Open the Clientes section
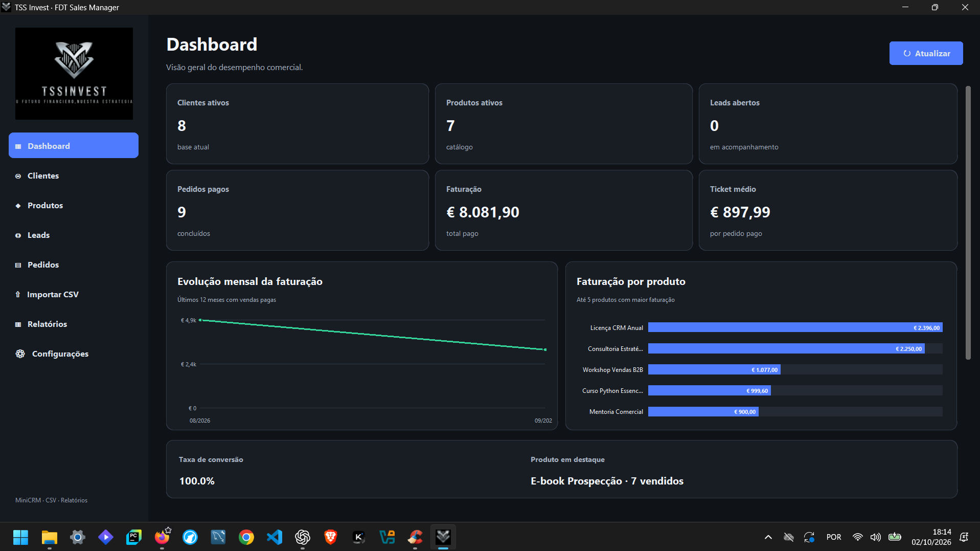The image size is (980, 551). point(74,175)
